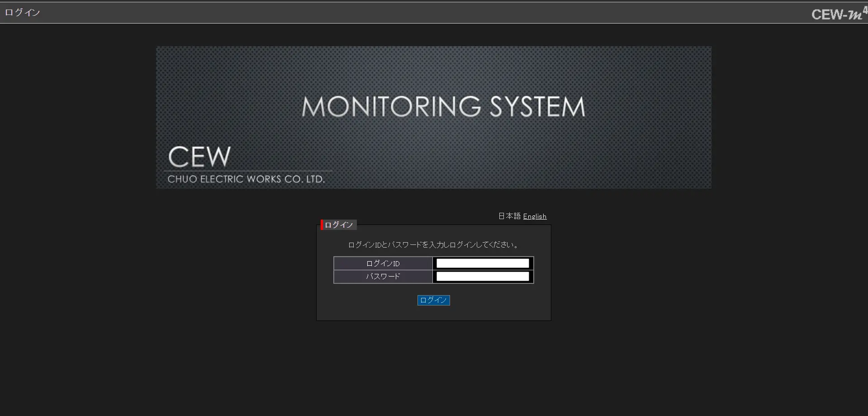The width and height of the screenshot is (868, 416).
Task: Click the ログインID input field
Action: pyautogui.click(x=483, y=263)
